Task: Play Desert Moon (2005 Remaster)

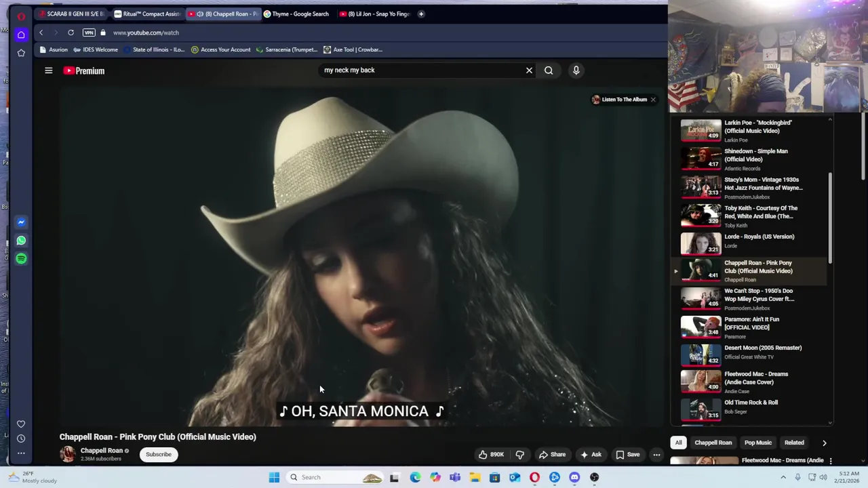Action: 749,354
